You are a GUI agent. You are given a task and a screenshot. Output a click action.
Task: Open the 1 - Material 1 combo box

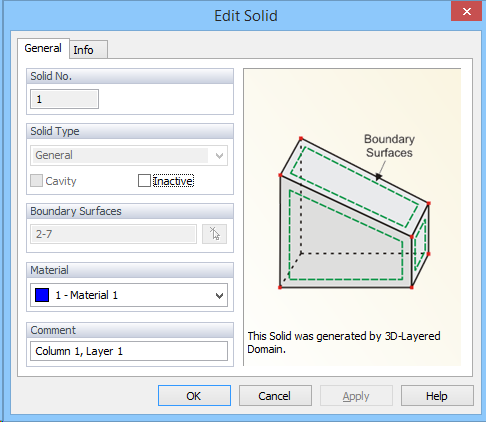[x=129, y=295]
